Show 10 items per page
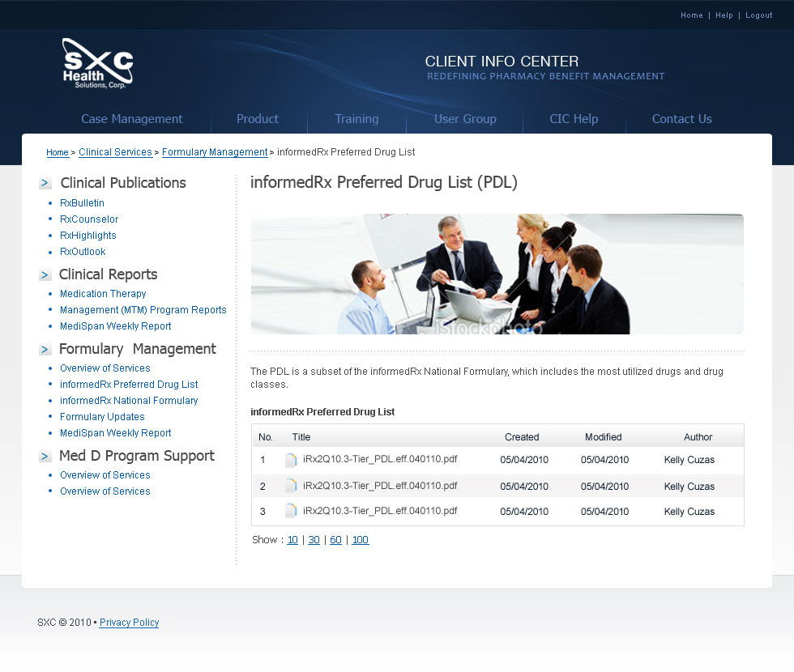This screenshot has height=672, width=794. point(292,540)
